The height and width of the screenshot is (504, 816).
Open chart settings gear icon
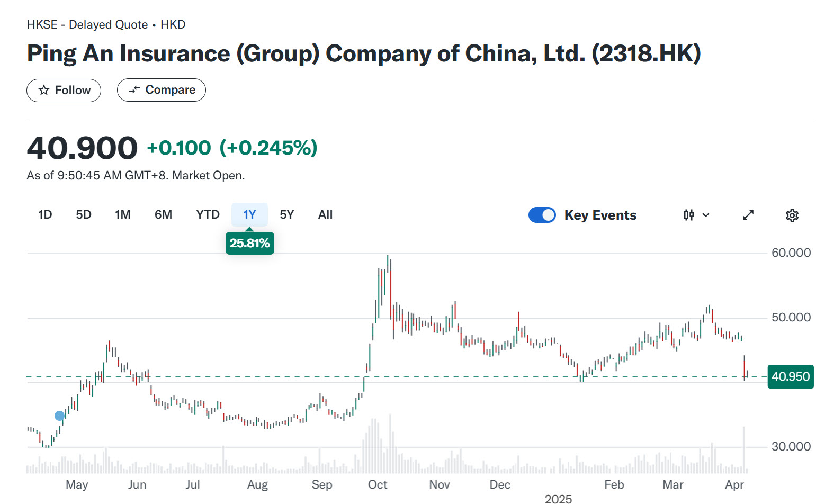(x=792, y=215)
